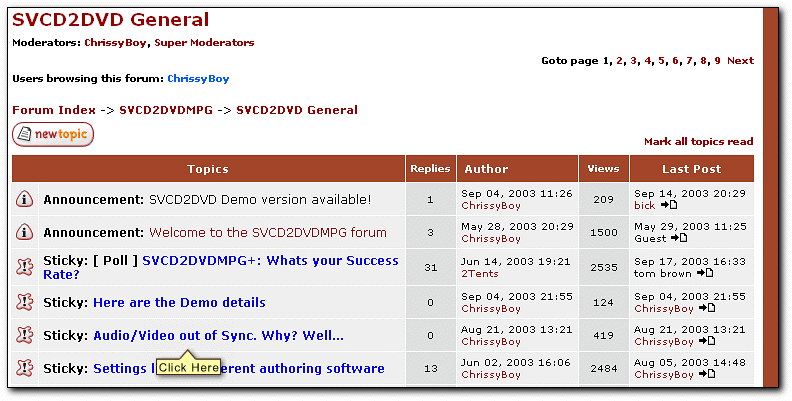The width and height of the screenshot is (792, 401).
Task: Open latest post icon for Aug 05 14:48 last post
Action: tap(707, 374)
